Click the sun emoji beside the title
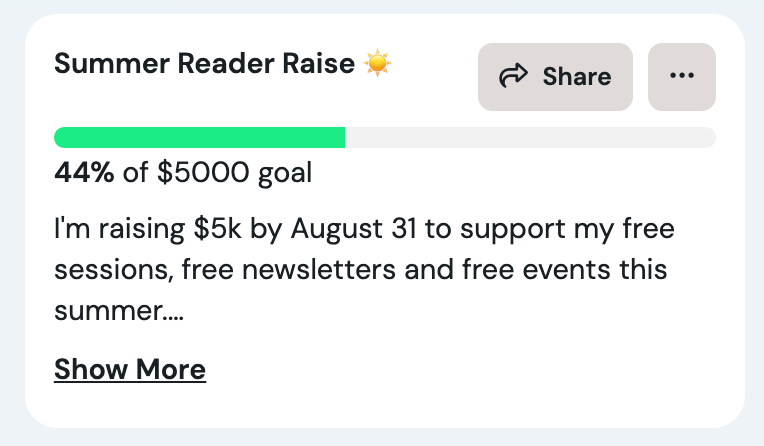 [x=377, y=63]
